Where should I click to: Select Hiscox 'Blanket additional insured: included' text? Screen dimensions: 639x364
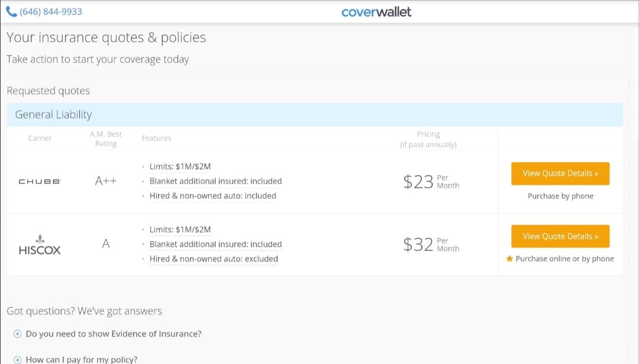point(215,244)
